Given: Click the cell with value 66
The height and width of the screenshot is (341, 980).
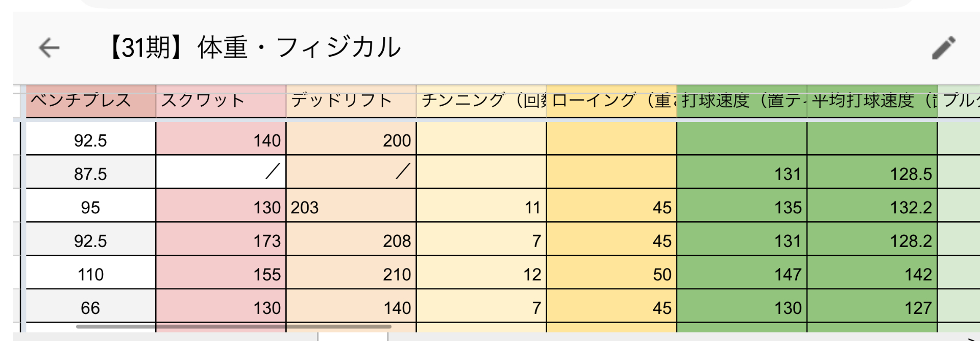Looking at the screenshot, I should pos(91,308).
